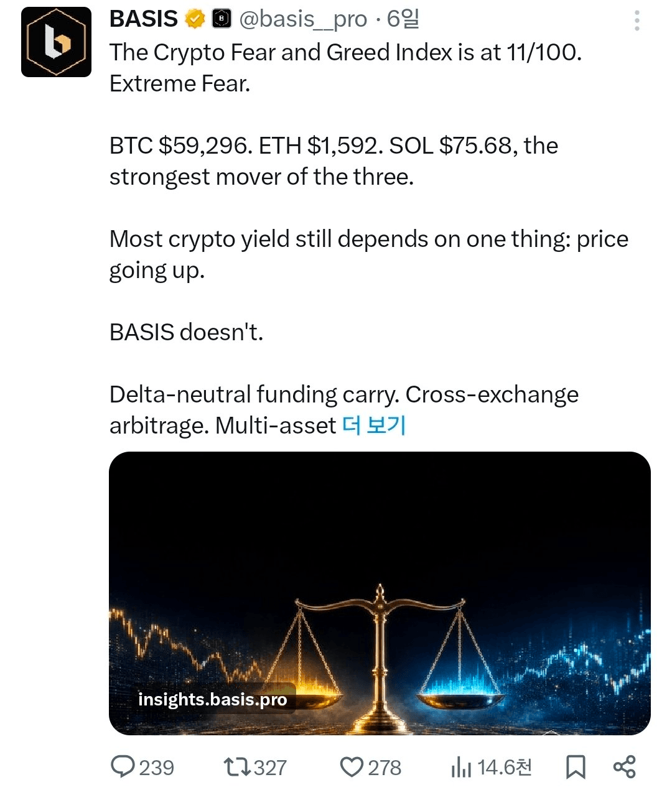Toggle the bookmark icon for this post
The height and width of the screenshot is (795, 672).
point(576,767)
